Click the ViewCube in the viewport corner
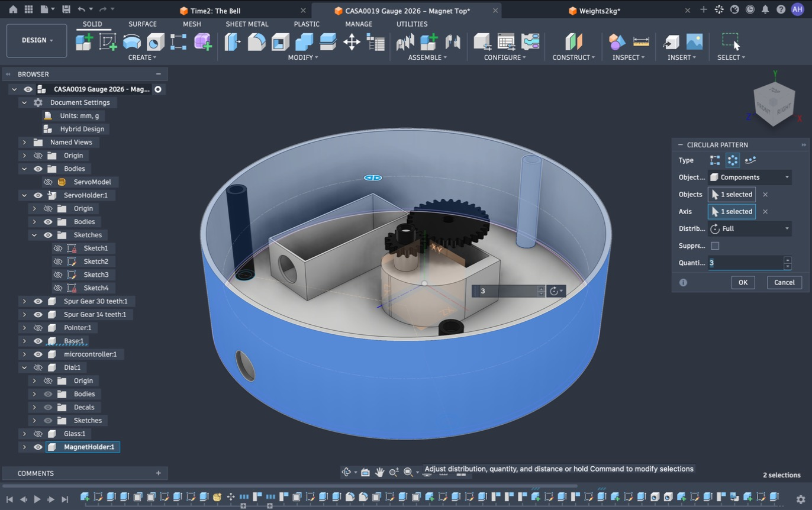 pyautogui.click(x=774, y=104)
